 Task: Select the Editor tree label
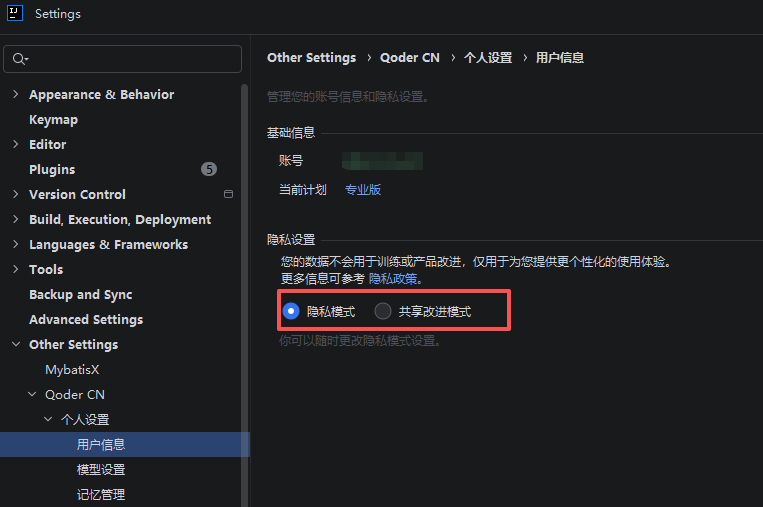point(48,145)
